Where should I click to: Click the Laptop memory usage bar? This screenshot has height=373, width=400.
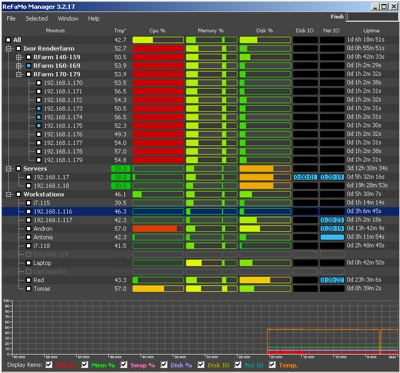tap(212, 263)
